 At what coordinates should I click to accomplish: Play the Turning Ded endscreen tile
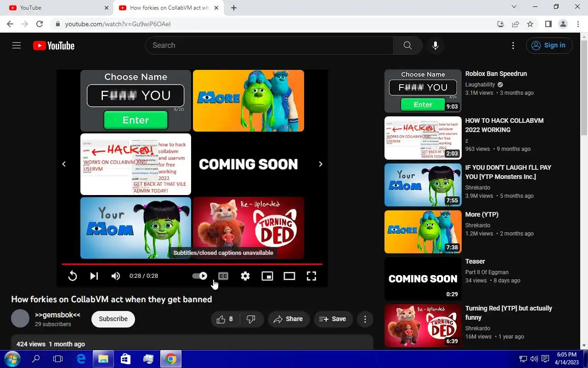[x=249, y=228]
